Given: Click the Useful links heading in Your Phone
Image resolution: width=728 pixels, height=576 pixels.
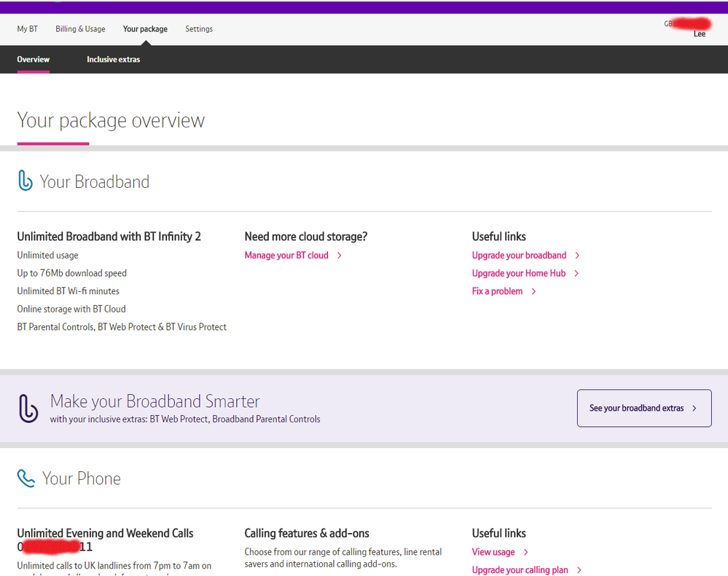Looking at the screenshot, I should pos(499,533).
